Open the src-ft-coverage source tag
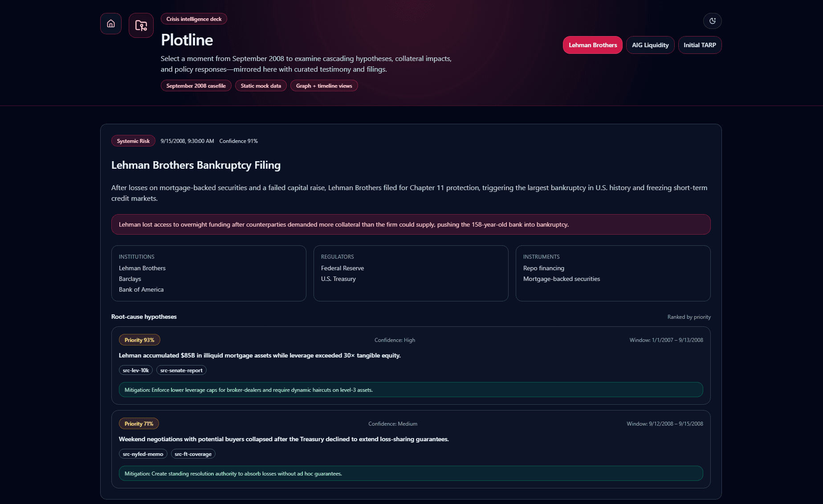The width and height of the screenshot is (823, 504). [x=193, y=454]
